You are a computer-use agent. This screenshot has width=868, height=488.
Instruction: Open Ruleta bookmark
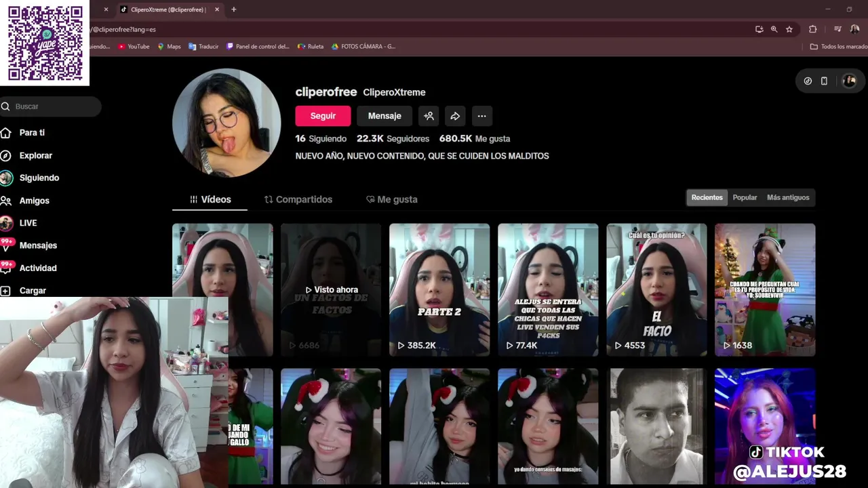coord(311,47)
